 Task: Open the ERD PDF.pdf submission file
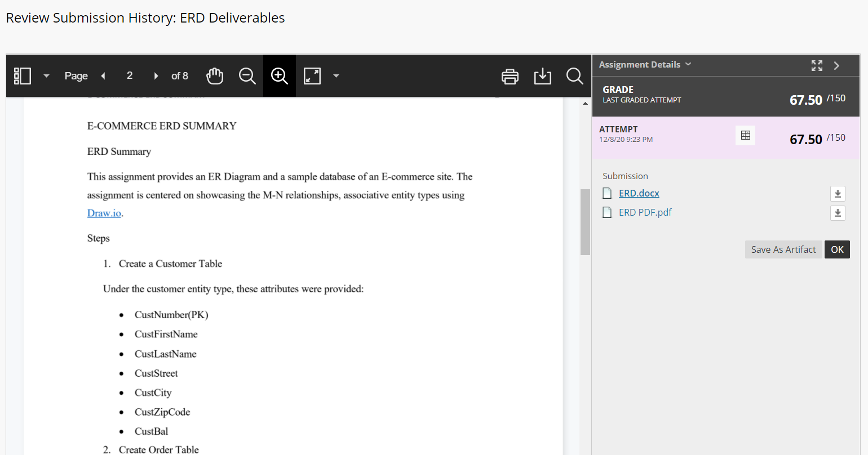645,212
